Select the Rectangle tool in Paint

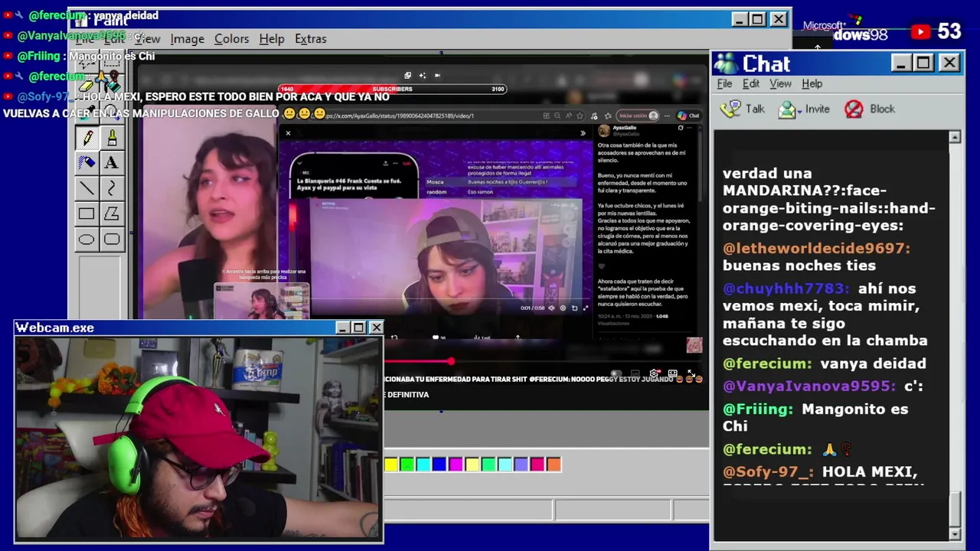point(87,214)
